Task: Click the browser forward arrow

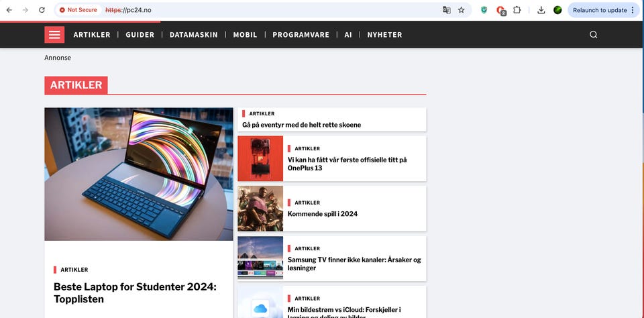Action: click(x=25, y=10)
